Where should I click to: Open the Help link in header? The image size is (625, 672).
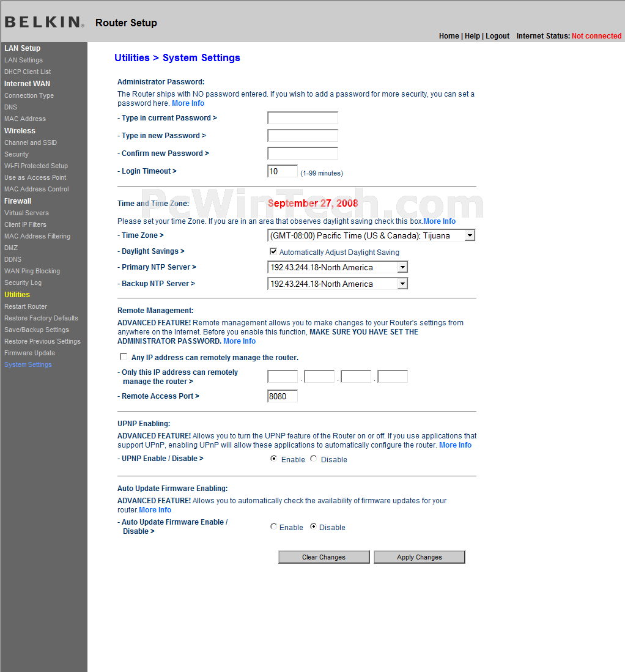tap(472, 36)
